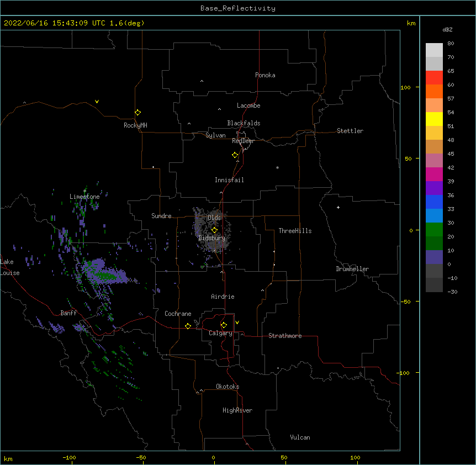The image size is (476, 465).
Task: Click the yellow diamond marker above Calgary
Action: [224, 325]
